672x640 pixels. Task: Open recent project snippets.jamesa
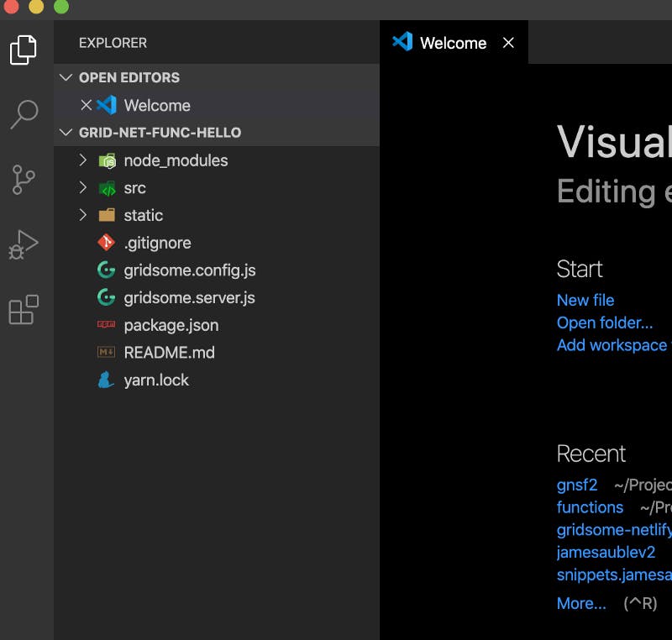pos(614,574)
